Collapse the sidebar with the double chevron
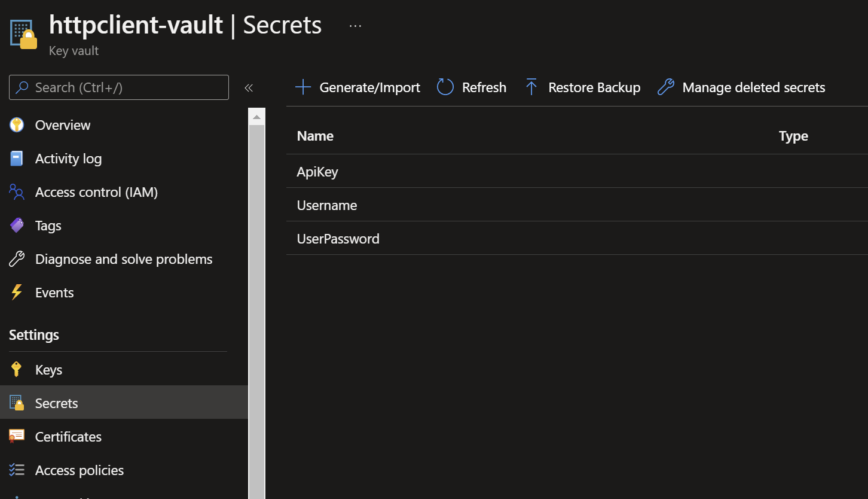The height and width of the screenshot is (499, 868). coord(249,87)
